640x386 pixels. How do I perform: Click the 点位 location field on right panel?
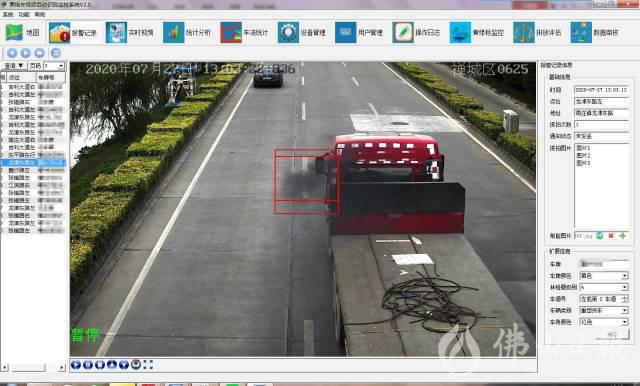pyautogui.click(x=601, y=101)
